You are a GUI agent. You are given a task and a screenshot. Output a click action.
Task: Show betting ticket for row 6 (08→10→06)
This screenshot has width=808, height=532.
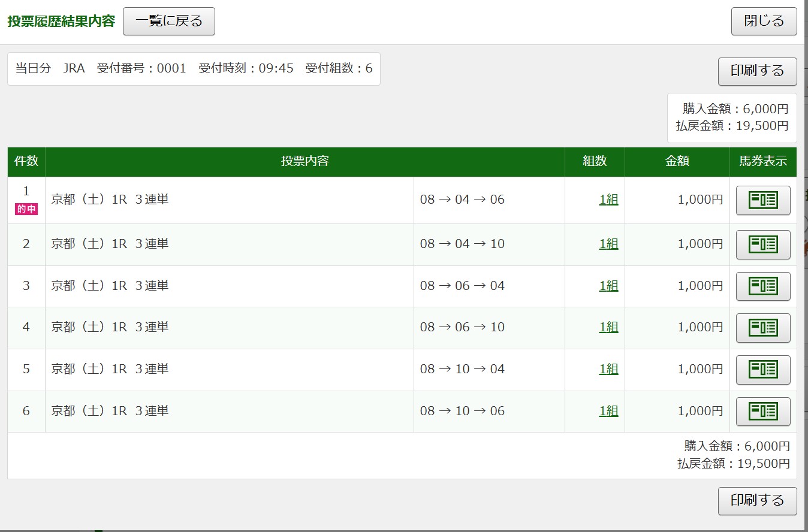[762, 411]
